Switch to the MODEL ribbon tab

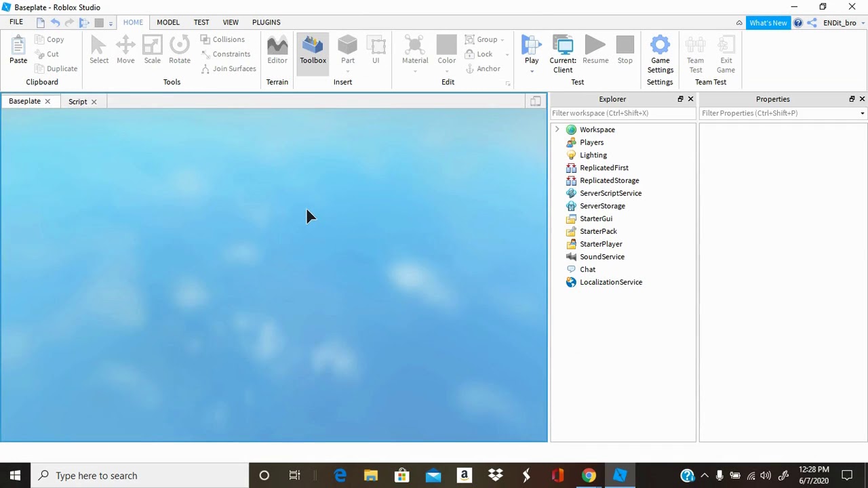tap(168, 22)
